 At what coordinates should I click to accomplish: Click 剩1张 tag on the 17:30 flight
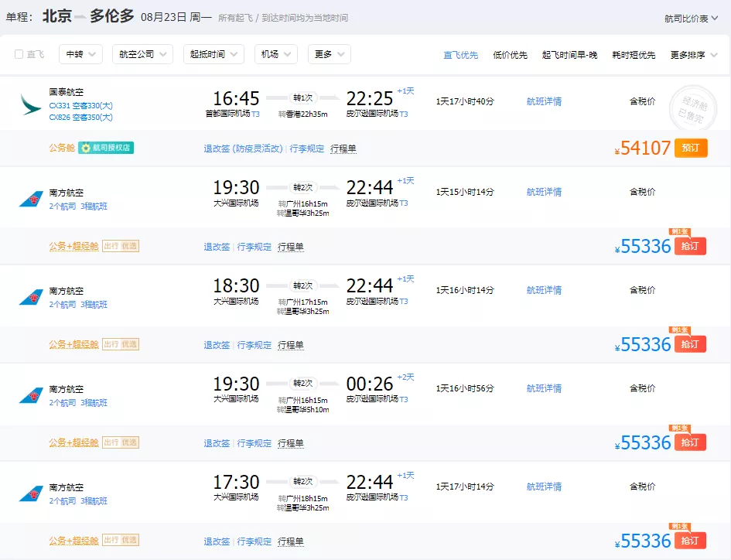[x=679, y=527]
